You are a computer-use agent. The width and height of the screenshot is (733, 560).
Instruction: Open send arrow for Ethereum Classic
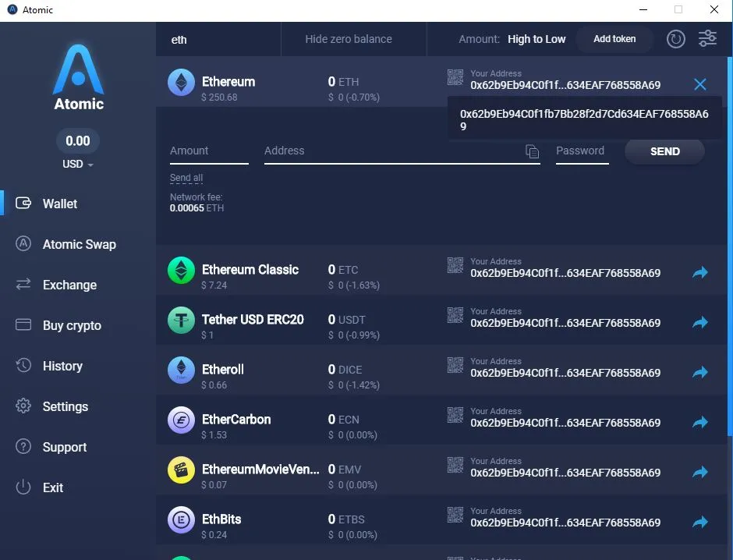click(x=699, y=272)
